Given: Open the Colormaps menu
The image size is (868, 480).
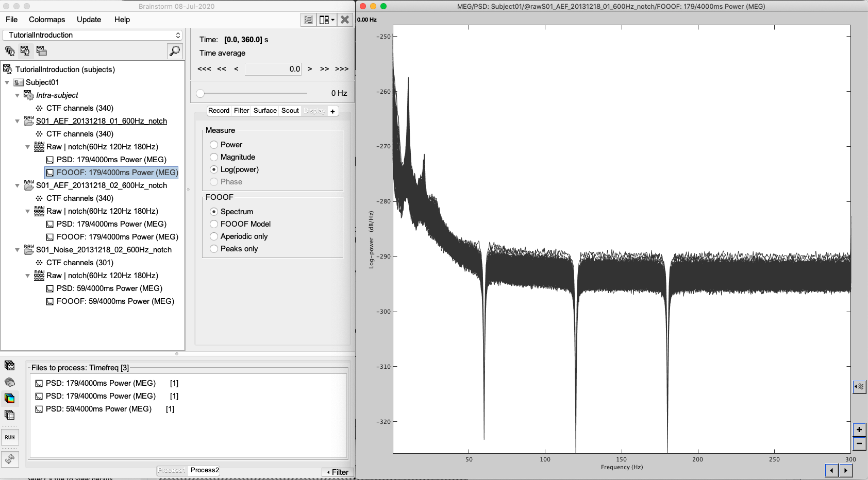Looking at the screenshot, I should (47, 20).
